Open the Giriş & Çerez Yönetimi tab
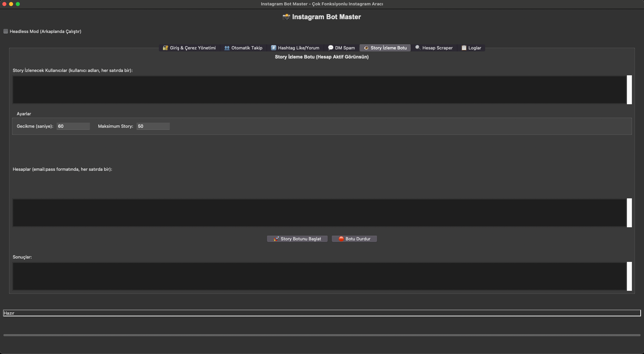The width and height of the screenshot is (644, 354). [189, 48]
